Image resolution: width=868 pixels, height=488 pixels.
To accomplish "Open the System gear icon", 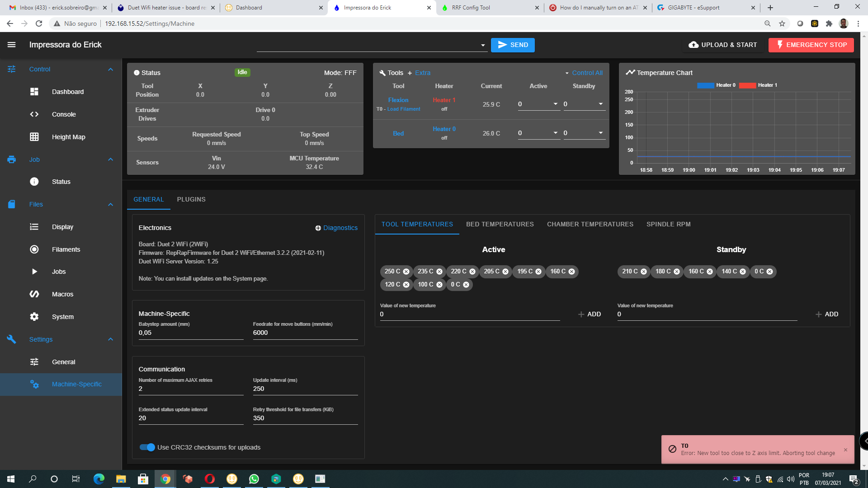I will (34, 317).
